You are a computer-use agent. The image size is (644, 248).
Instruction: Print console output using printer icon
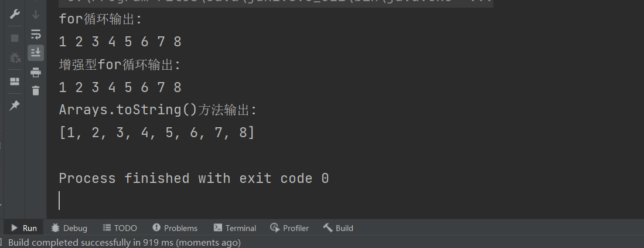[x=36, y=72]
